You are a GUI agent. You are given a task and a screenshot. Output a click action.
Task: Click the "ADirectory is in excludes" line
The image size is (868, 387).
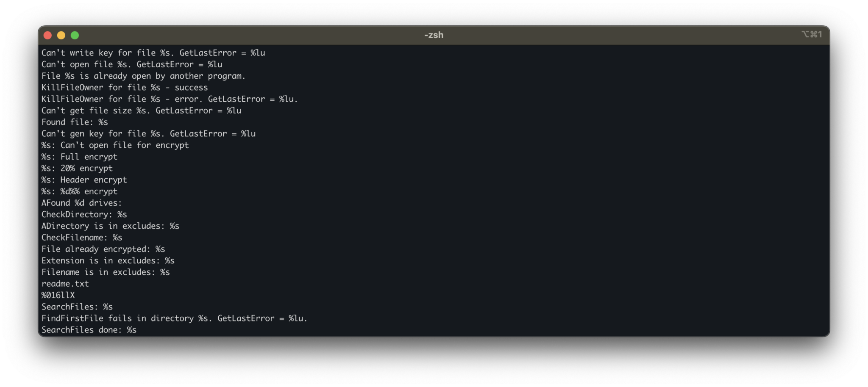click(x=110, y=226)
